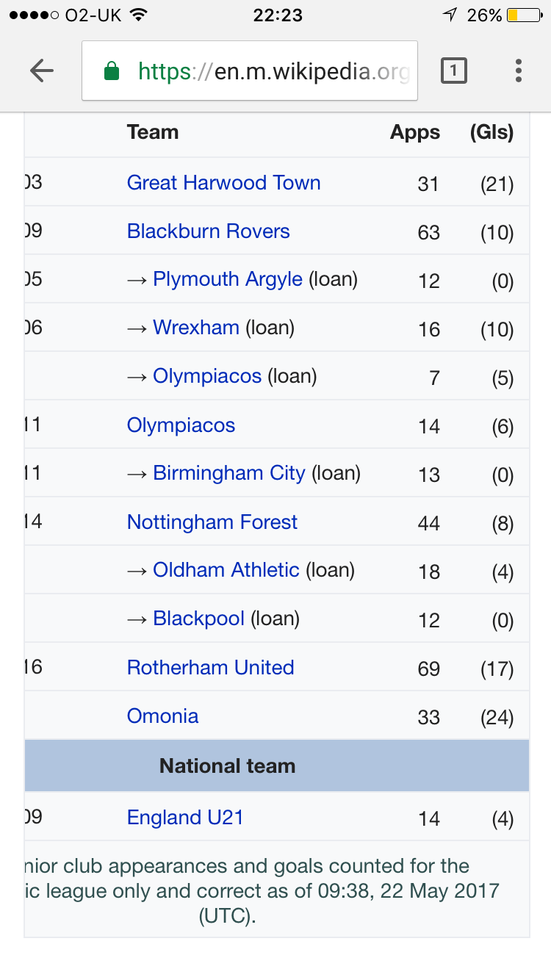Tap the Wi-Fi signal icon
The width and height of the screenshot is (551, 980).
coord(136,15)
